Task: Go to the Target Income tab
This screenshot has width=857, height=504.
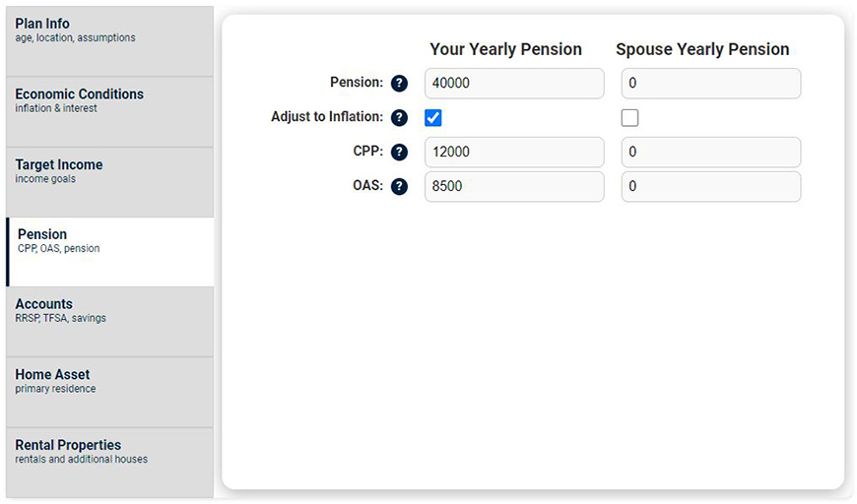Action: [x=109, y=182]
